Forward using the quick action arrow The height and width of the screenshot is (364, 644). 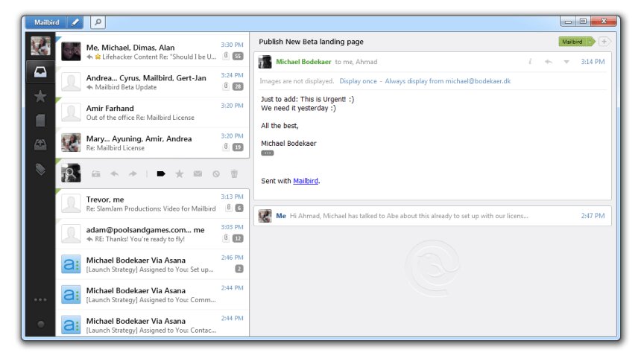point(133,174)
